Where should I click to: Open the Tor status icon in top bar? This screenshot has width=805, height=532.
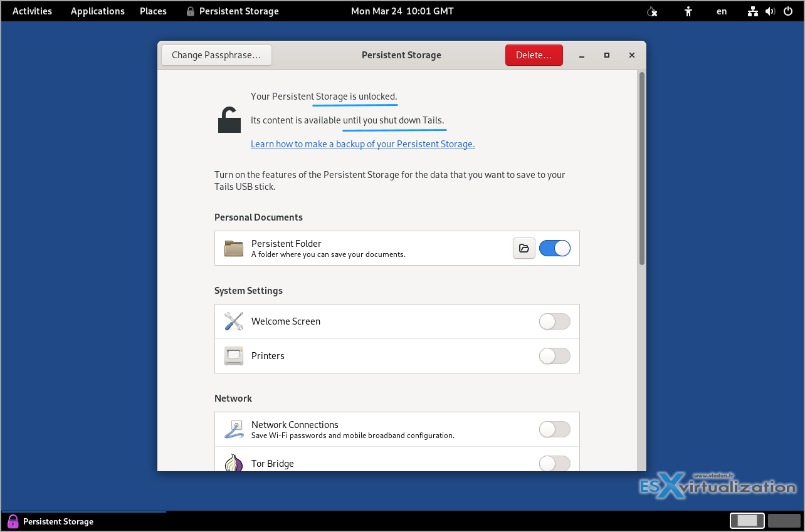(x=652, y=11)
